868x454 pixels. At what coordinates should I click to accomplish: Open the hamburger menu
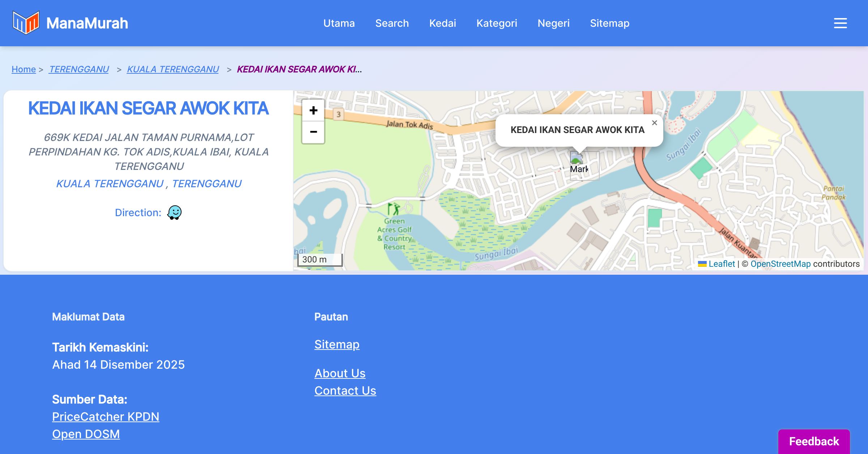click(x=840, y=23)
